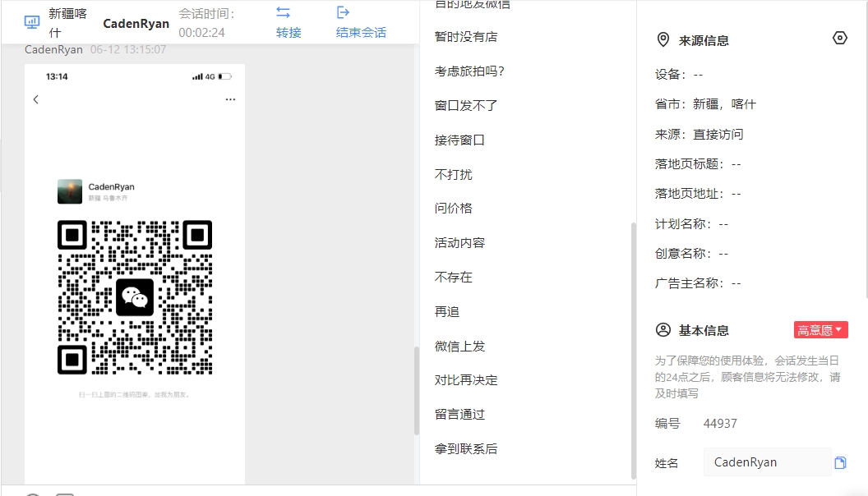This screenshot has width=868, height=496.
Task: Select quick reply 考虑旅拍吗?
Action: click(x=469, y=71)
